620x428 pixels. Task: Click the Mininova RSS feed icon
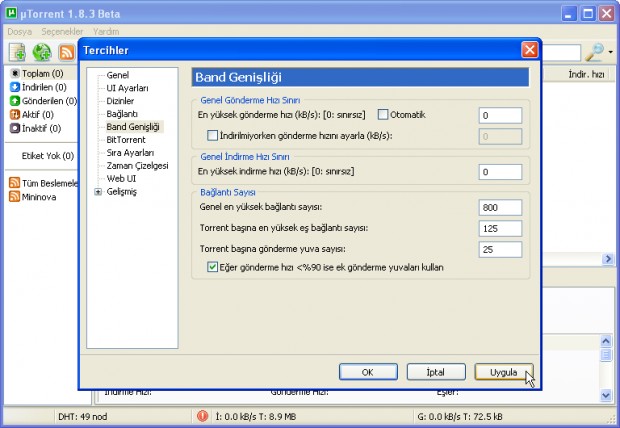coord(15,197)
